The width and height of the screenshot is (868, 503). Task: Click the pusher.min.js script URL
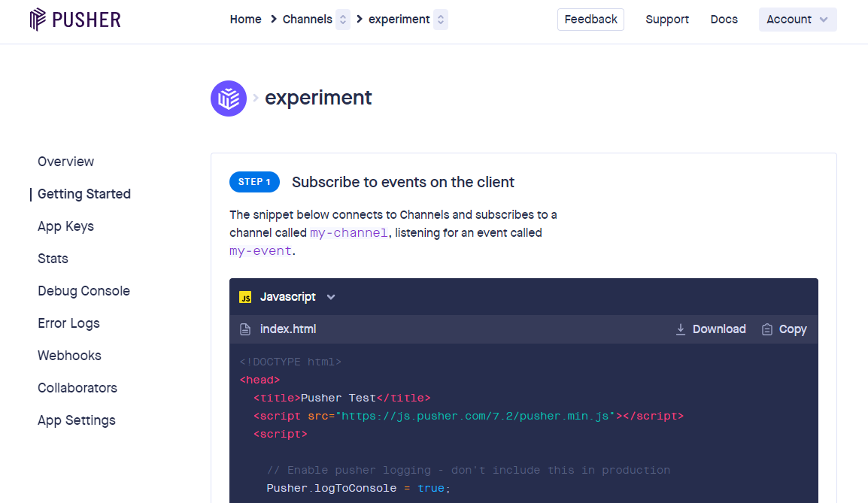point(475,416)
